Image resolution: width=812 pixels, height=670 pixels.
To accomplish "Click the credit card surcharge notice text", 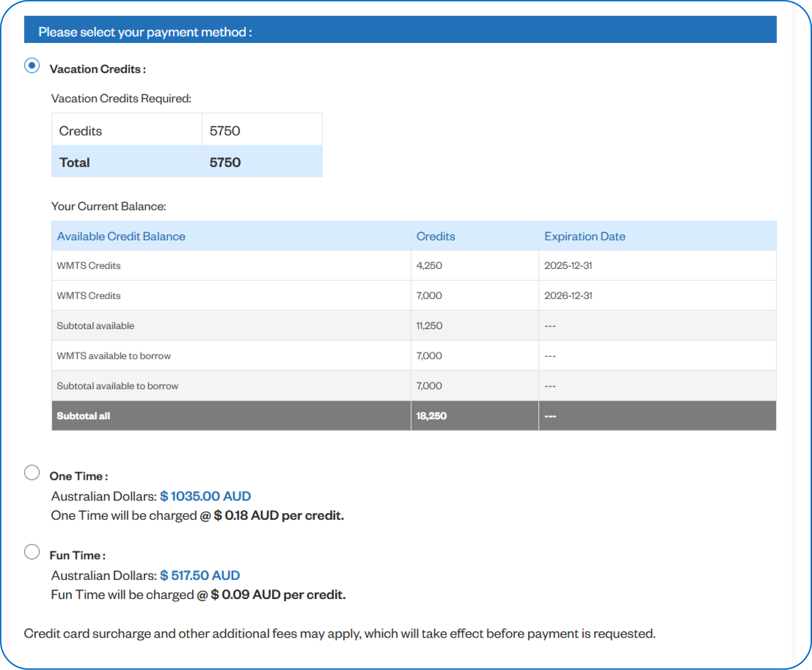I will [340, 633].
